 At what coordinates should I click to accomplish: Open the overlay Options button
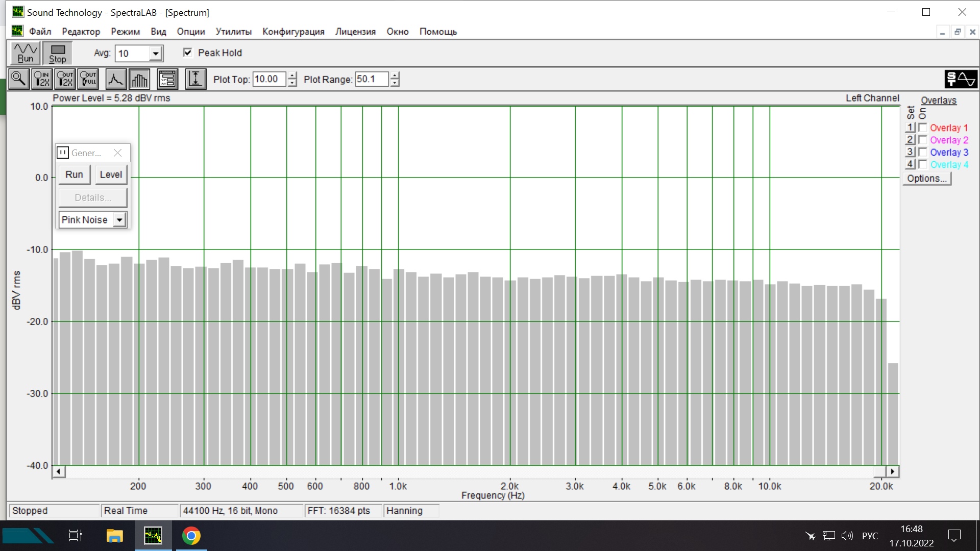click(x=926, y=179)
